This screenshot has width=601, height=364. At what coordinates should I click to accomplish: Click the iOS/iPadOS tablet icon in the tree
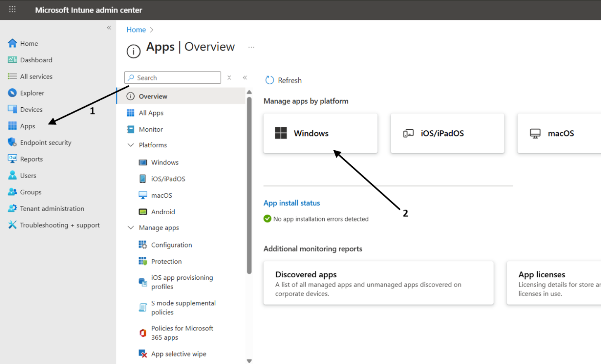tap(143, 179)
